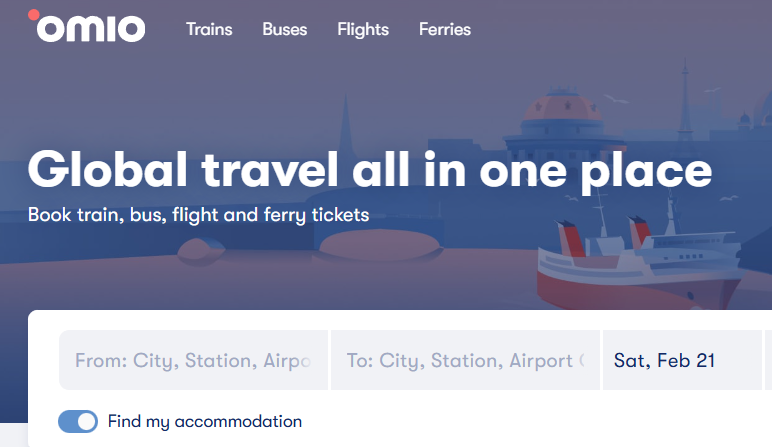The height and width of the screenshot is (447, 772).
Task: Go to the Buses section
Action: pyautogui.click(x=285, y=30)
